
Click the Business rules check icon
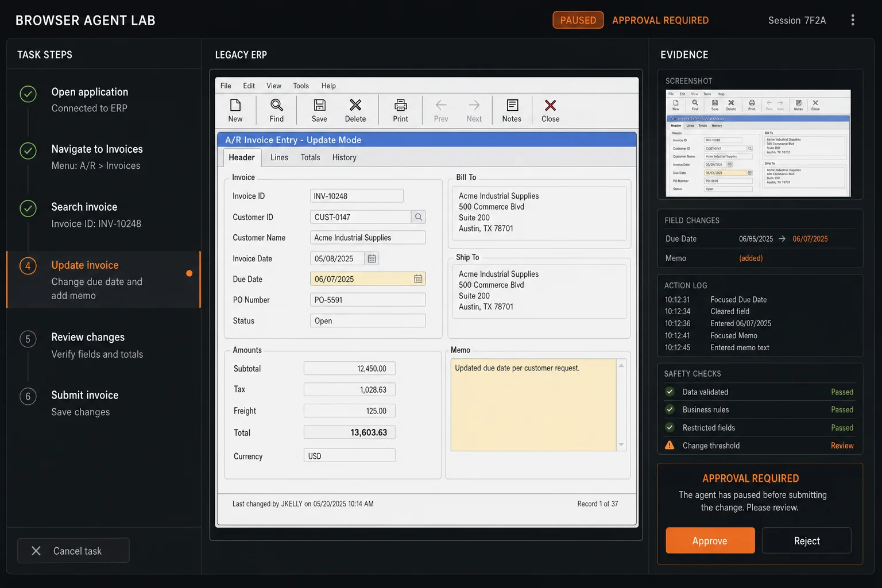pos(670,409)
